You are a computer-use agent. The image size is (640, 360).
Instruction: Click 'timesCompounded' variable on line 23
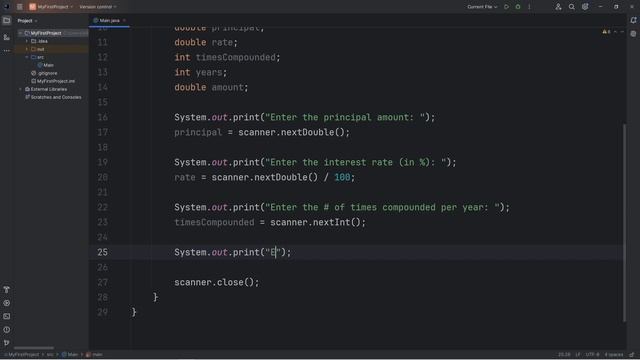[214, 222]
